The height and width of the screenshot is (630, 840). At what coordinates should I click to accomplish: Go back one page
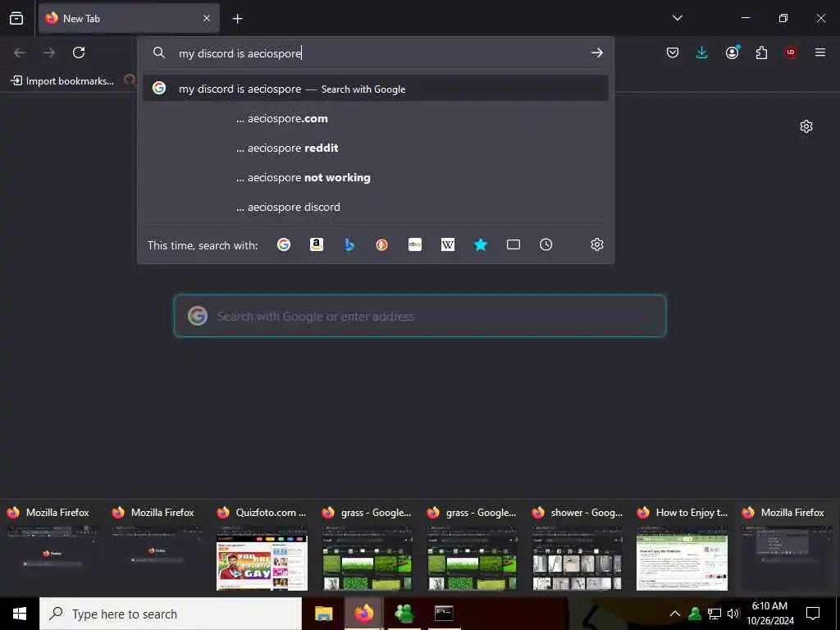[20, 52]
